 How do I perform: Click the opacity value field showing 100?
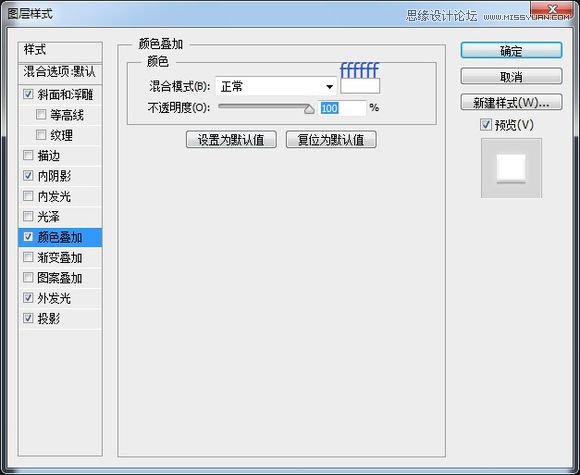[x=342, y=108]
